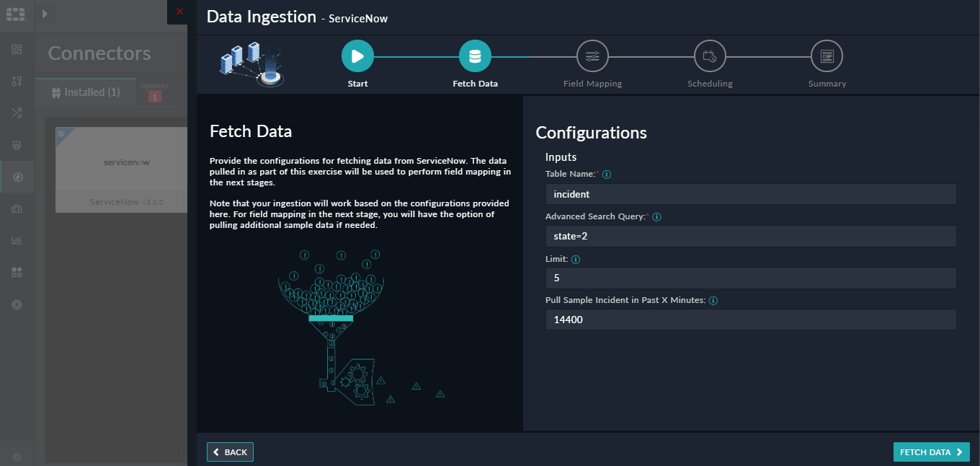Open the Dashboard grid icon in sidebar

point(17,49)
